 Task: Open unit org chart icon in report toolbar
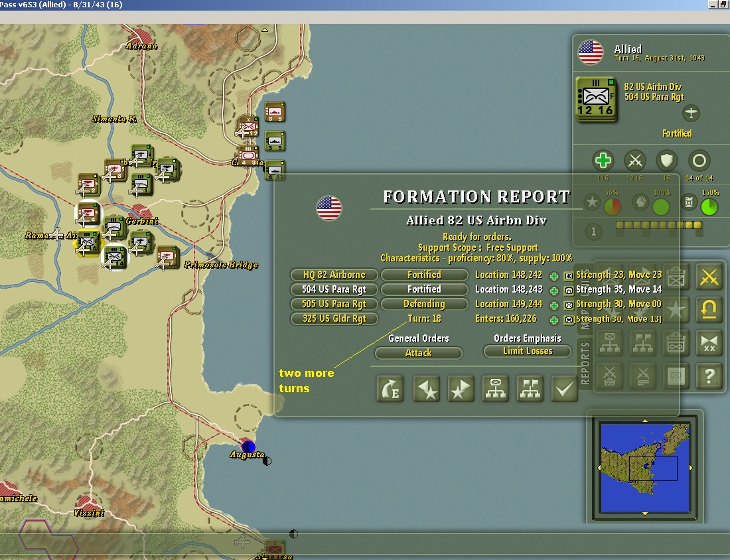[x=495, y=388]
